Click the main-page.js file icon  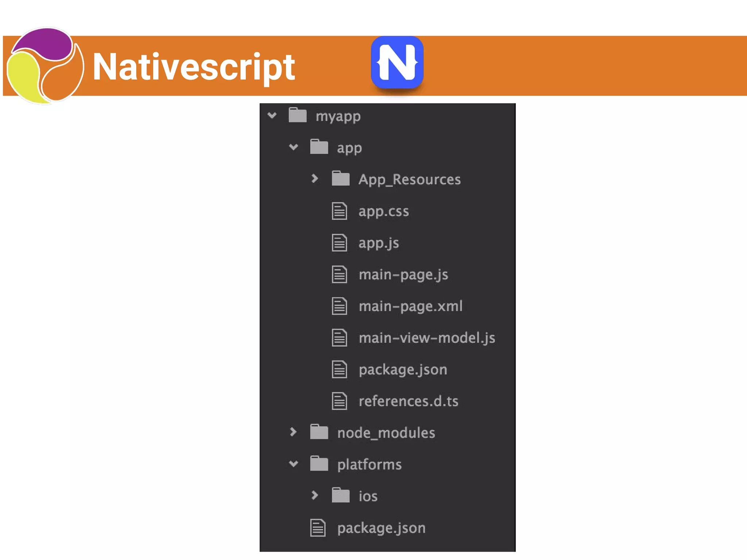(339, 274)
